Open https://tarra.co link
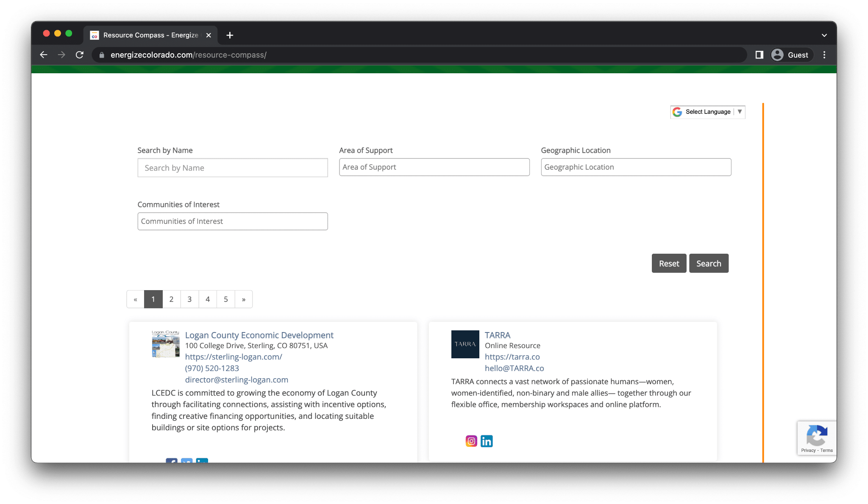Image resolution: width=868 pixels, height=504 pixels. pyautogui.click(x=512, y=357)
